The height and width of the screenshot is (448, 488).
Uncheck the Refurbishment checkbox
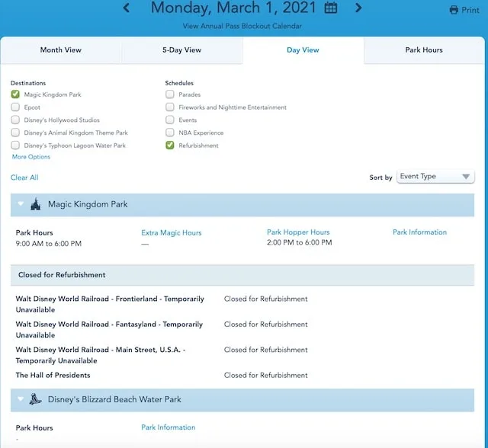tap(169, 146)
